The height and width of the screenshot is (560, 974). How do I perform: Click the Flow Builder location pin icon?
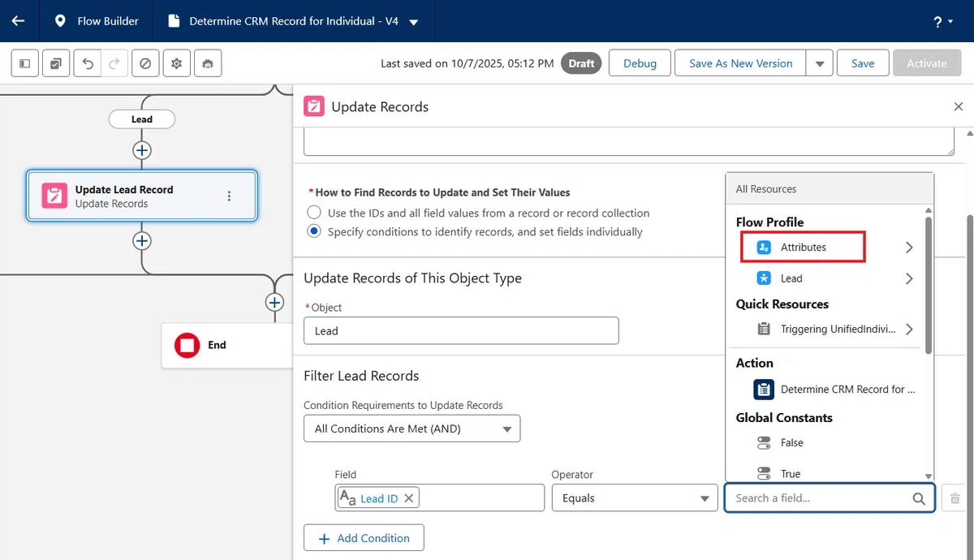[x=59, y=21]
